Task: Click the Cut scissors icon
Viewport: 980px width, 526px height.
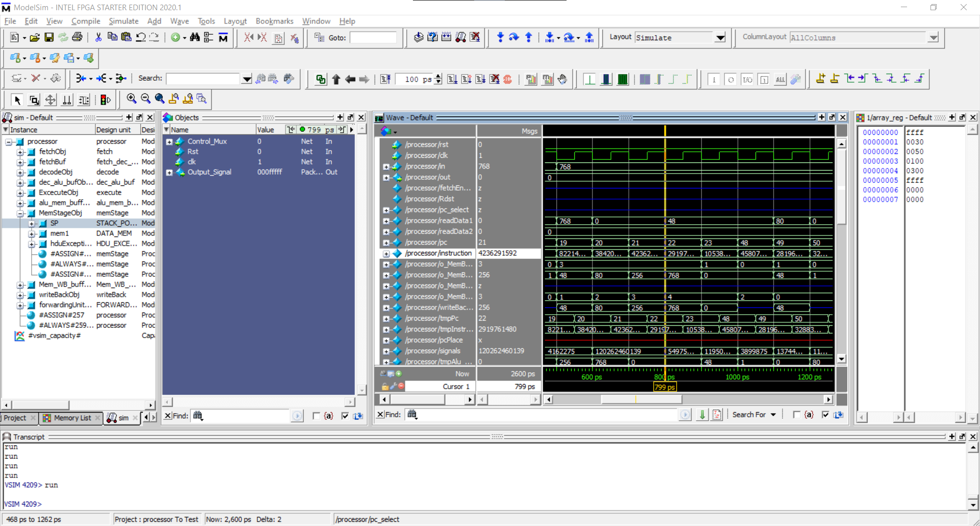Action: pos(99,37)
